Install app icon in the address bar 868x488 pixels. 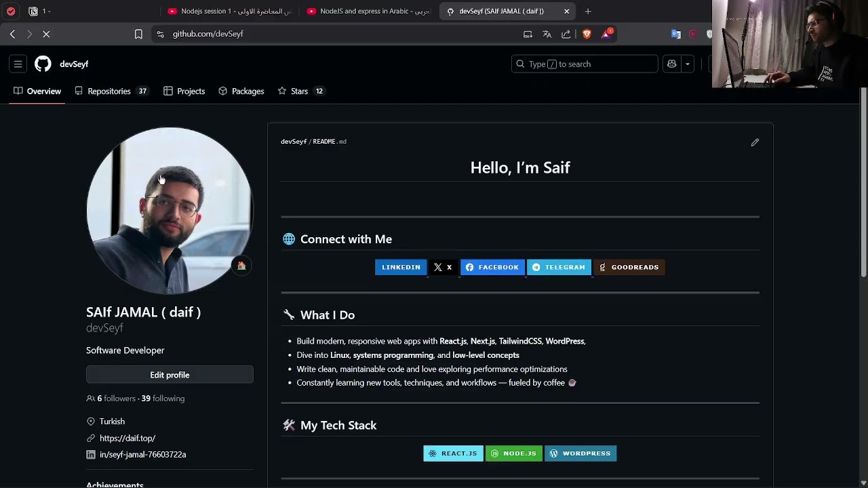point(528,34)
